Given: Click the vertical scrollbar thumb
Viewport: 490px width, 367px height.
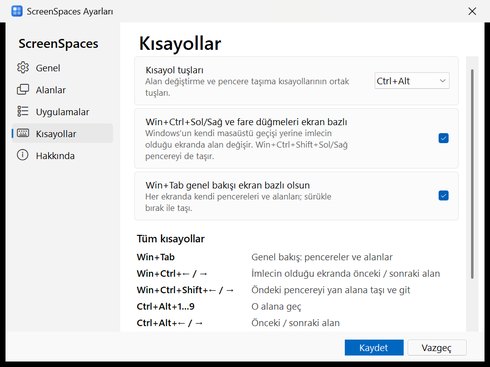Looking at the screenshot, I should pyautogui.click(x=472, y=174).
